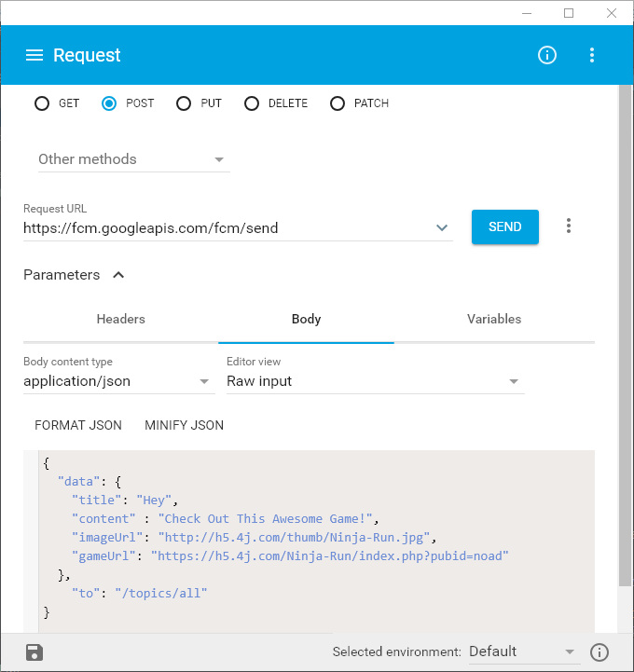Viewport: 634px width, 672px height.
Task: Open the Body content type dropdown
Action: click(119, 381)
